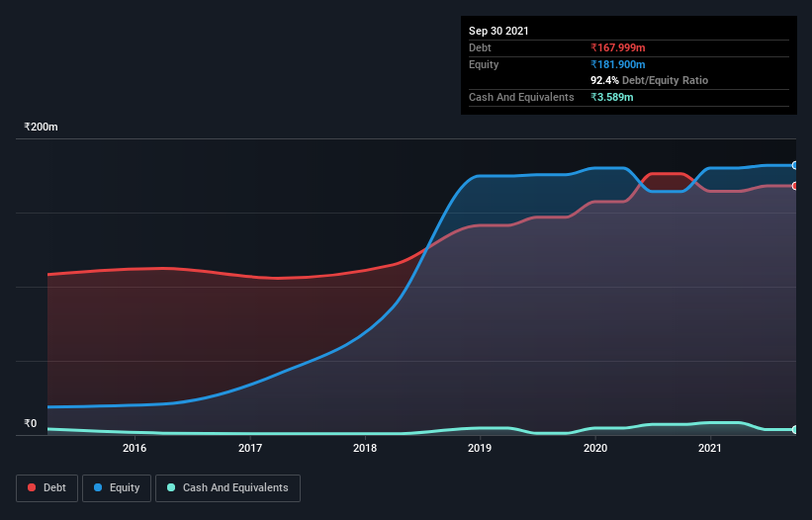The image size is (812, 520).
Task: Click the ₹200m y-axis label
Action: [41, 127]
